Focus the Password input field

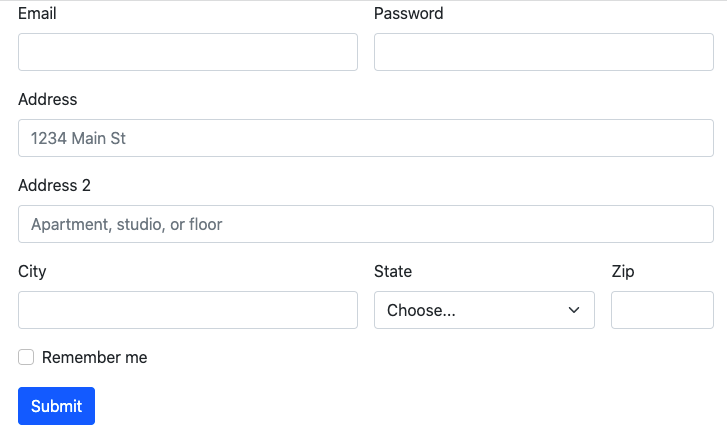[543, 52]
